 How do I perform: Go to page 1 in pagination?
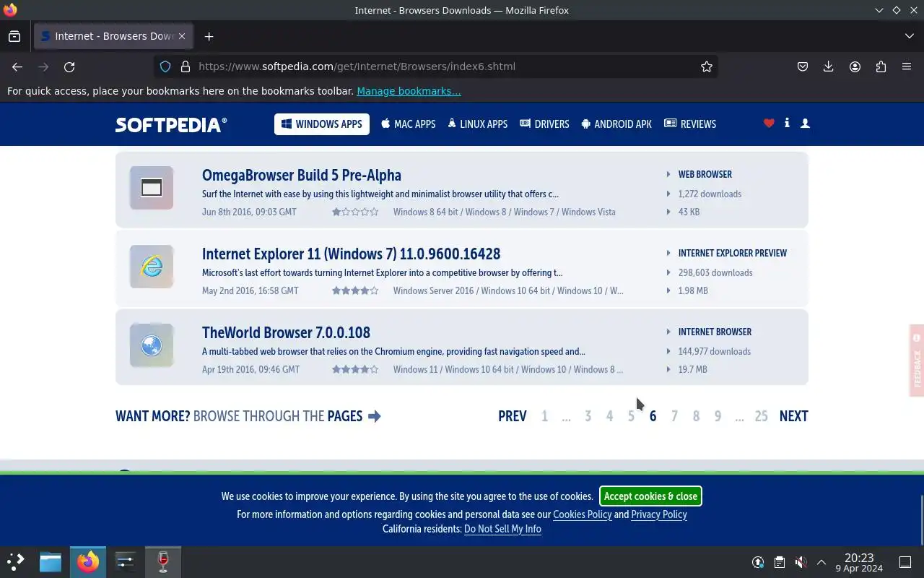[x=544, y=416]
